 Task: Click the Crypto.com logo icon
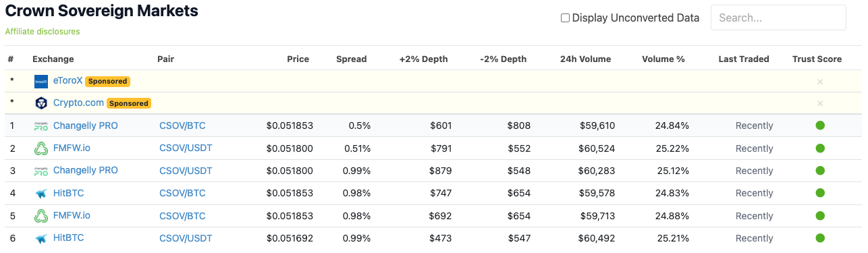click(41, 103)
